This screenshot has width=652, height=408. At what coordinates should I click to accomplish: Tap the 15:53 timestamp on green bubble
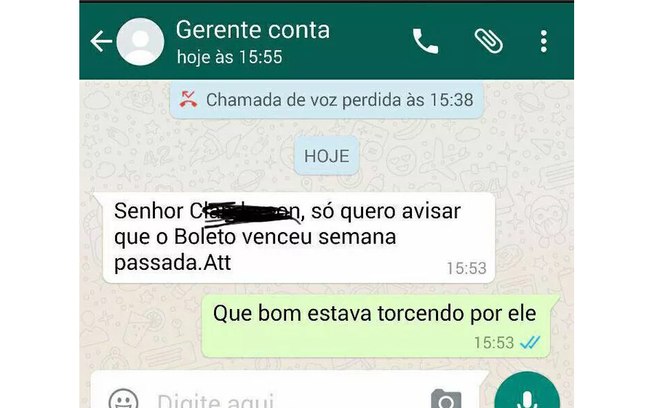494,343
